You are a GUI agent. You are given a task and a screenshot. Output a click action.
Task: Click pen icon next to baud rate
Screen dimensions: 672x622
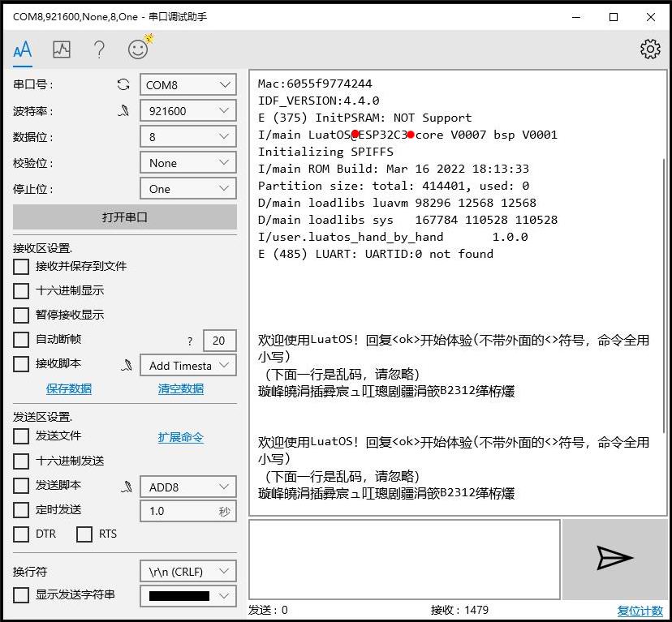coord(123,111)
